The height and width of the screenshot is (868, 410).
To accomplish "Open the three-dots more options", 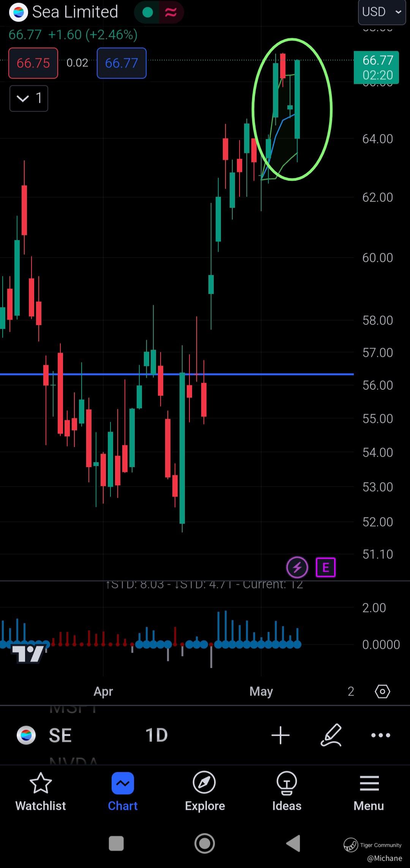I will (x=381, y=735).
